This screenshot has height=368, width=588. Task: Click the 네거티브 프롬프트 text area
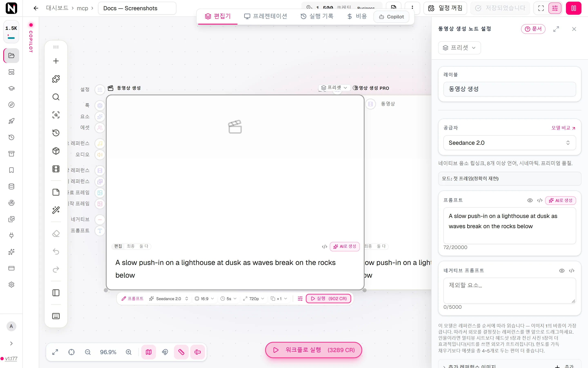point(510,291)
